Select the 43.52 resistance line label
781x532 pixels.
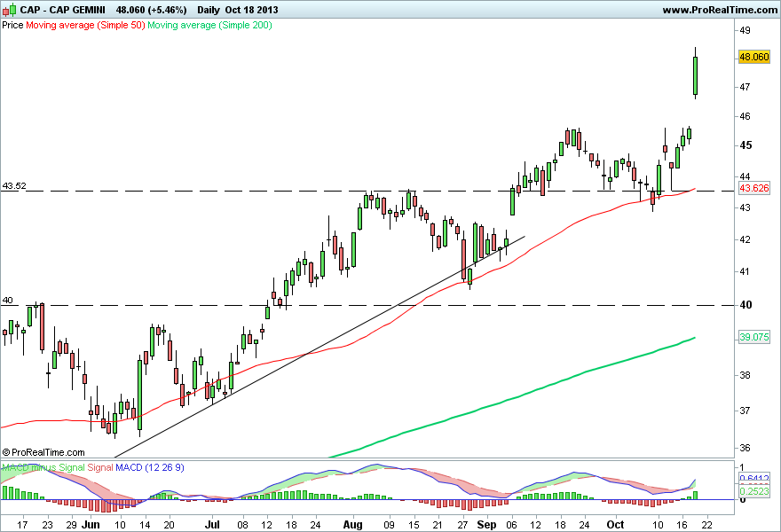tap(14, 186)
